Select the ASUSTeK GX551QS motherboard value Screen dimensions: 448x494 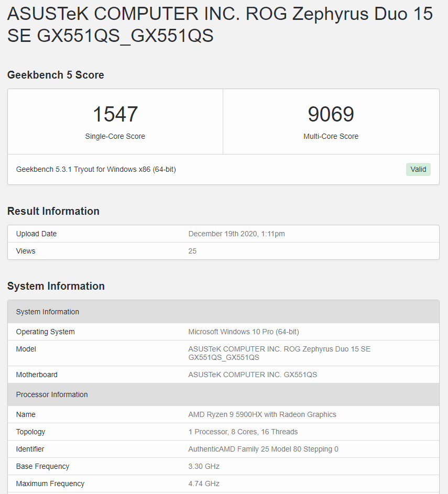pos(253,375)
